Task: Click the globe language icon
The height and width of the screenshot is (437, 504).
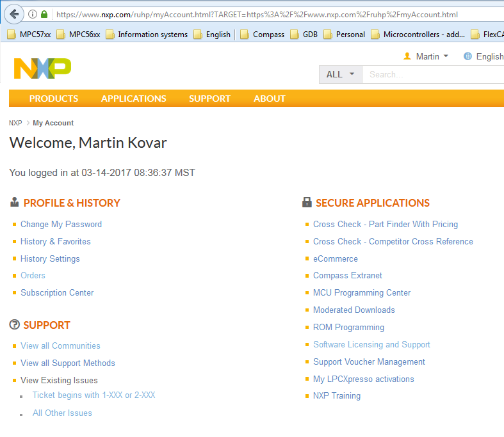Action: [467, 56]
